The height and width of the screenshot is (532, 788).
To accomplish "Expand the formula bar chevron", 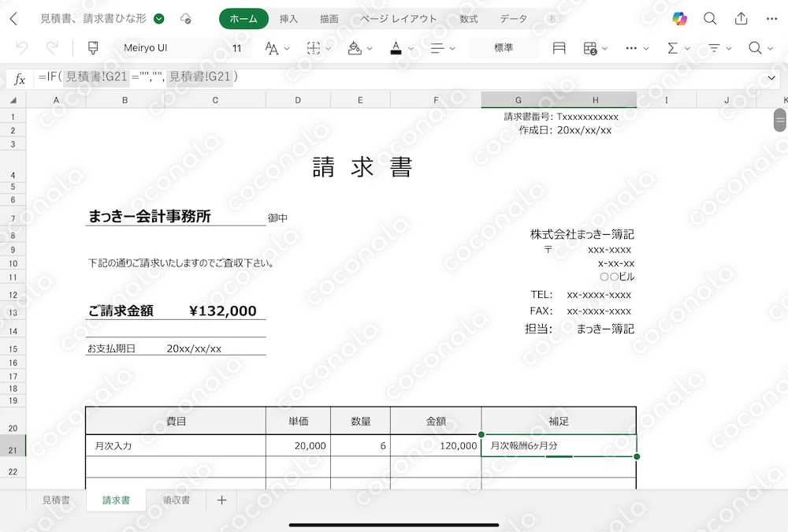I will (771, 78).
